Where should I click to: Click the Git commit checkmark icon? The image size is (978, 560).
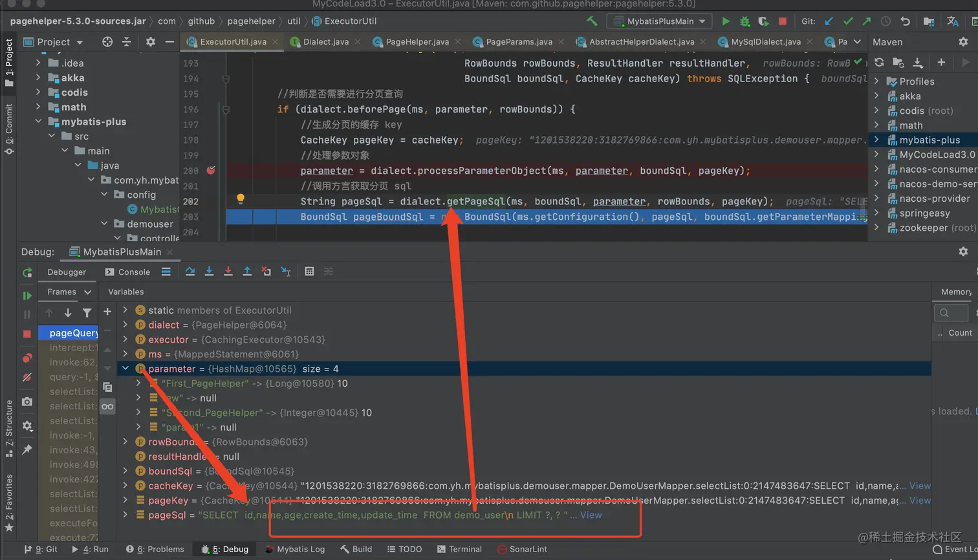click(848, 21)
